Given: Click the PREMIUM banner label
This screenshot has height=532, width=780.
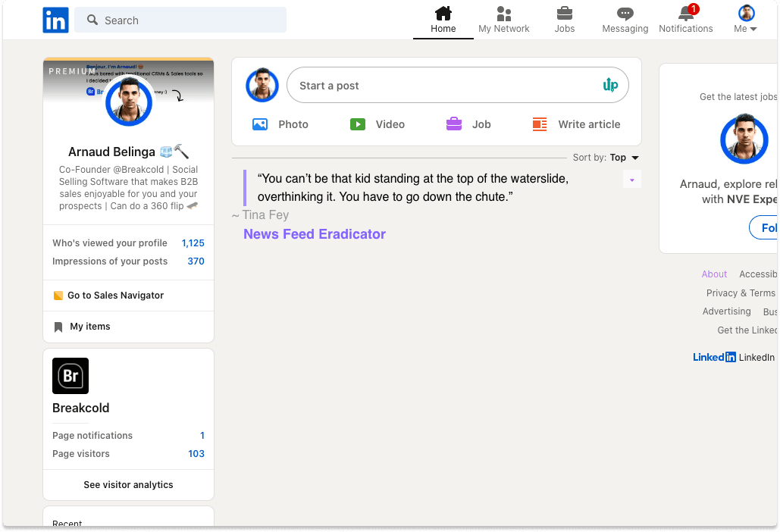Looking at the screenshot, I should (72, 71).
